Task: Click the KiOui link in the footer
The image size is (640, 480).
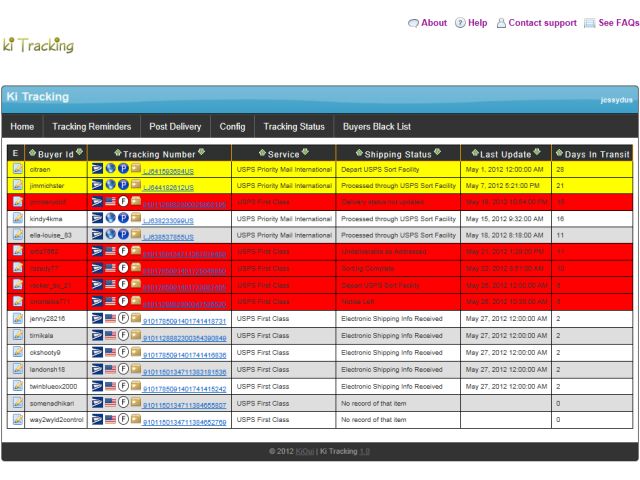Action: point(304,451)
